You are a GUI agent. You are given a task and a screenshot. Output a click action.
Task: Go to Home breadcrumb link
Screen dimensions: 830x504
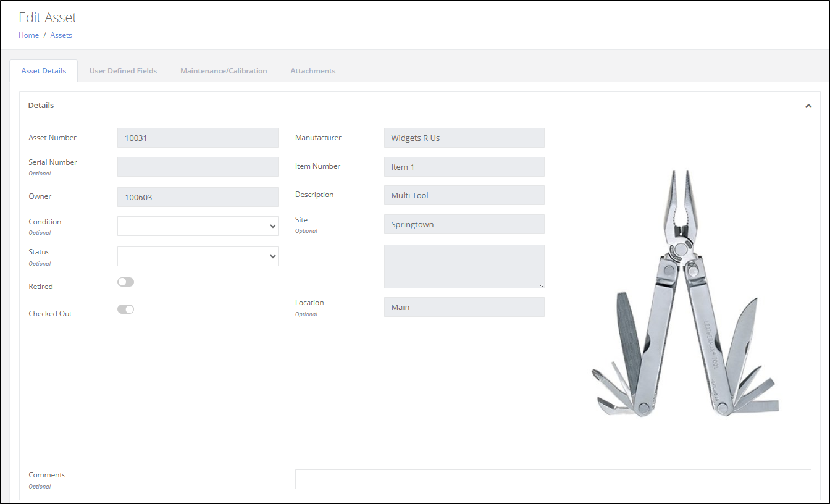tap(28, 35)
